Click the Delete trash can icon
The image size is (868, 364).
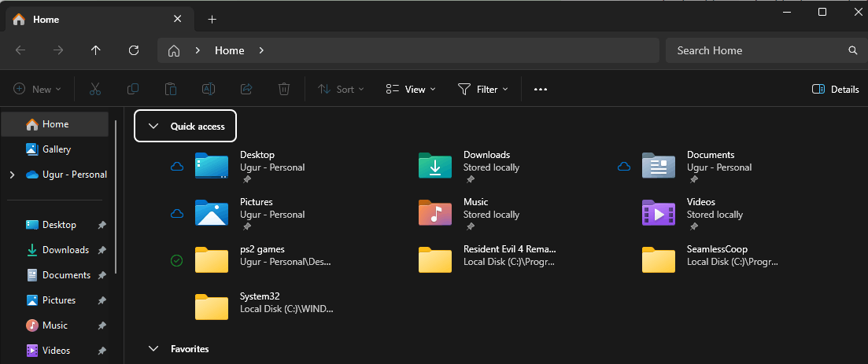click(x=284, y=89)
